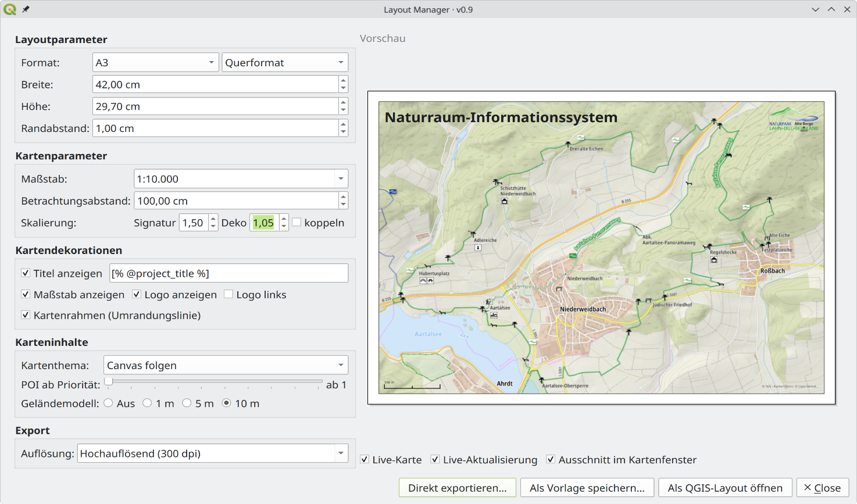Click the highlighted Deko value field
Screen dimensions: 857x504
point(264,223)
